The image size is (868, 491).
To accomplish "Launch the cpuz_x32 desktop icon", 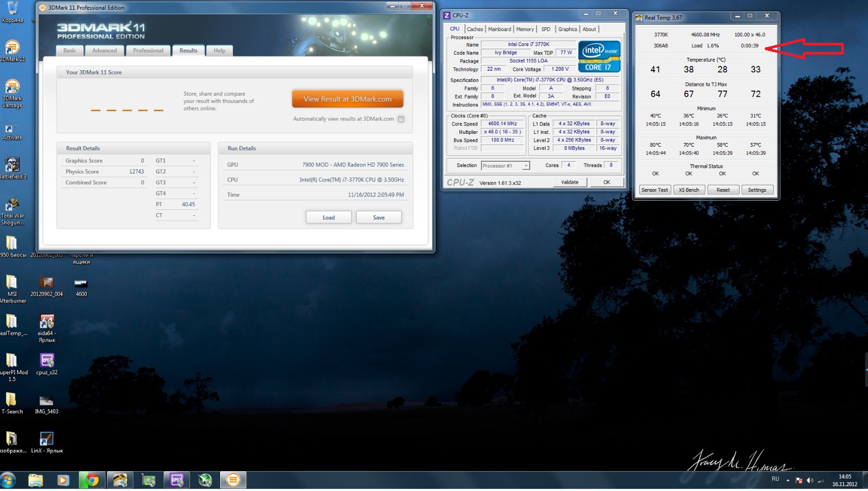I will coord(47,364).
